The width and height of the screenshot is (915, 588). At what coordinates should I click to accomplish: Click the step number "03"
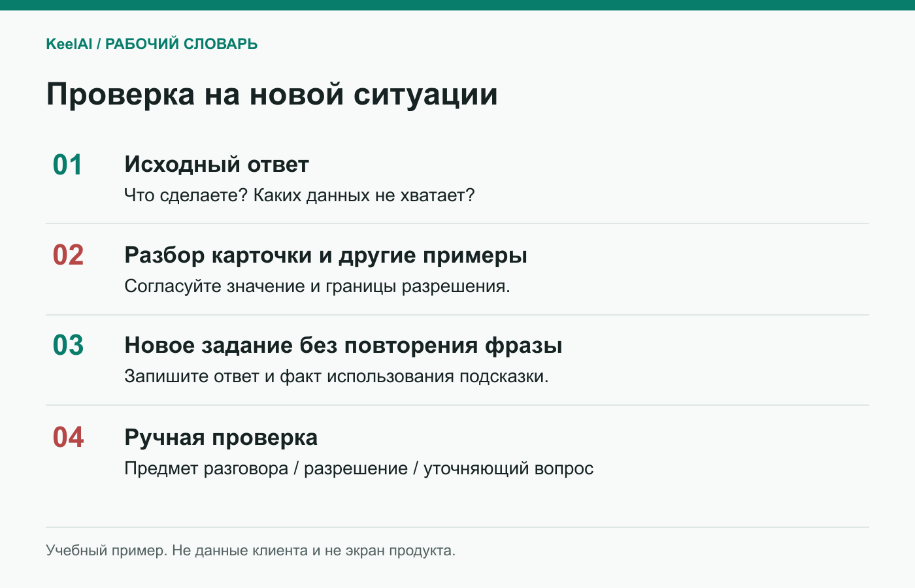(68, 346)
